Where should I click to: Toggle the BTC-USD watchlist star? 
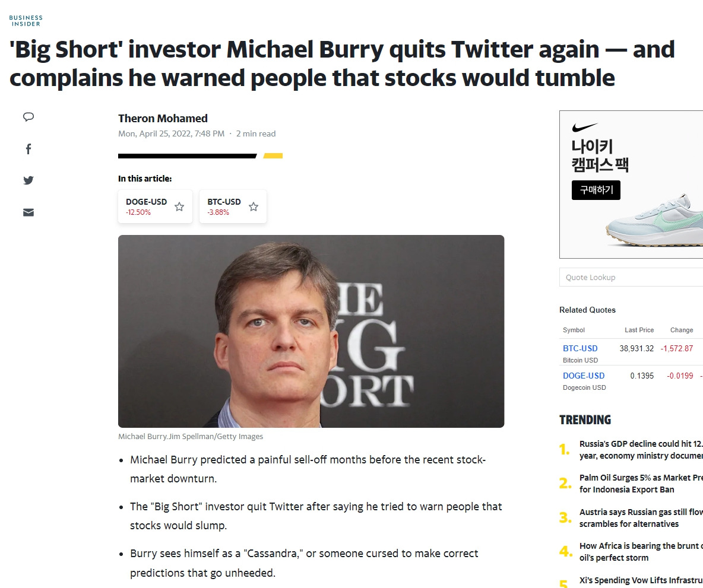point(254,206)
